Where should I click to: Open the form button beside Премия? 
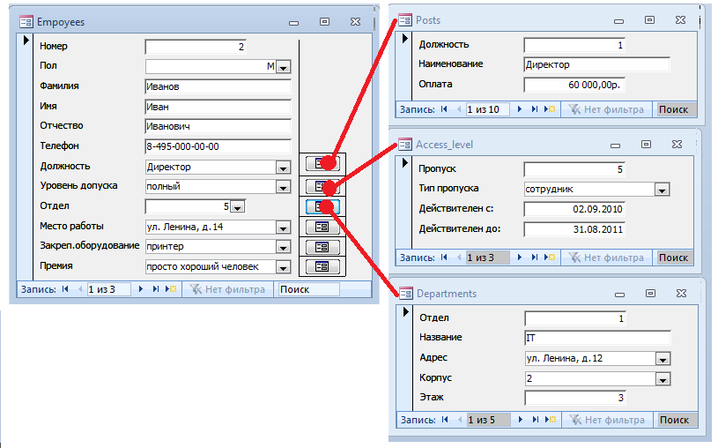point(322,266)
